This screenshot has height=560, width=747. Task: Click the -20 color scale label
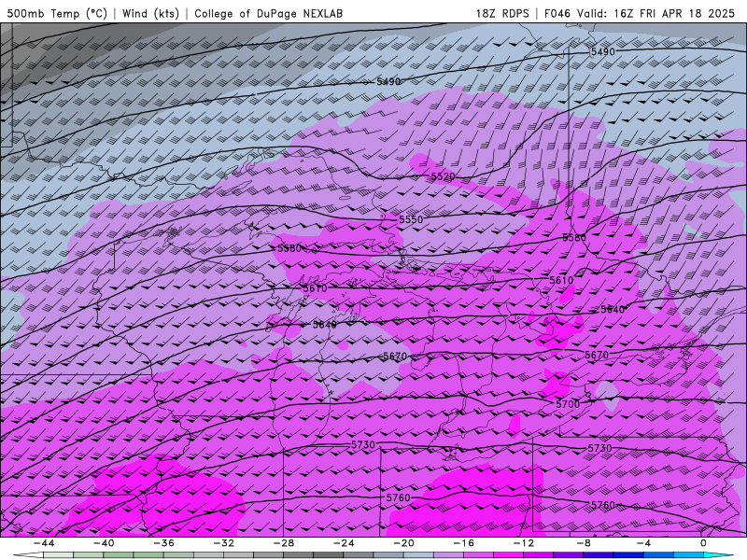point(403,543)
